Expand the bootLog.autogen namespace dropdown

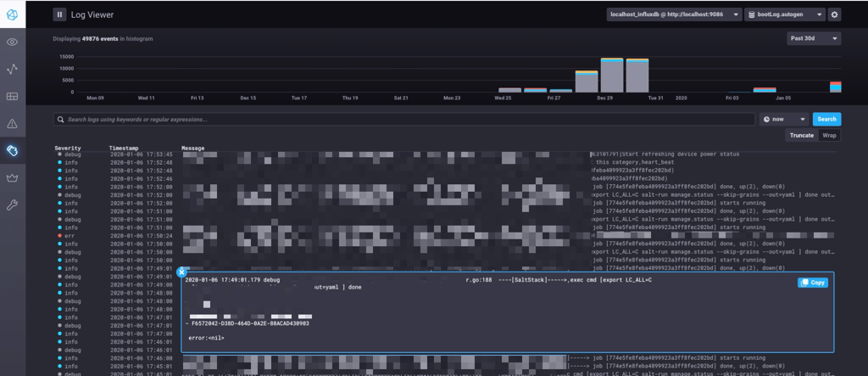[x=785, y=15]
